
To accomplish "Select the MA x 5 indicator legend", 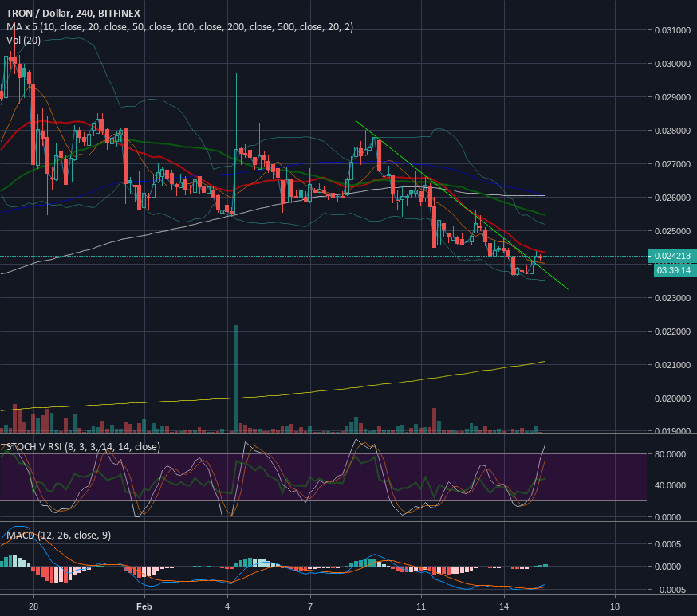I will [x=179, y=27].
